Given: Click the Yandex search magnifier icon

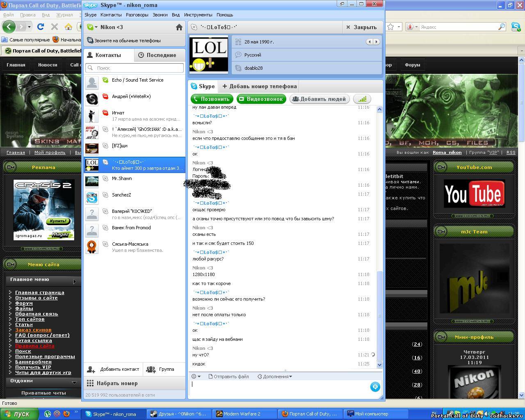Looking at the screenshot, I should pos(502,27).
